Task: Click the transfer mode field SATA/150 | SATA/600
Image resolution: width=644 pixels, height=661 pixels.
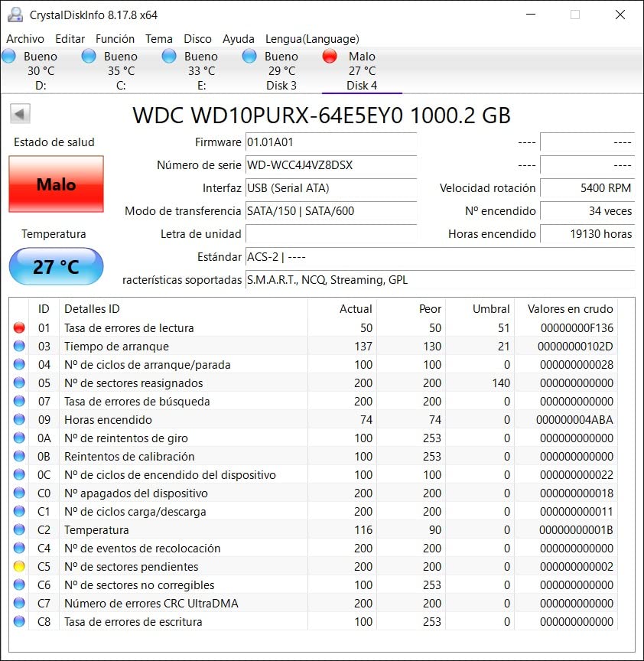Action: click(331, 211)
